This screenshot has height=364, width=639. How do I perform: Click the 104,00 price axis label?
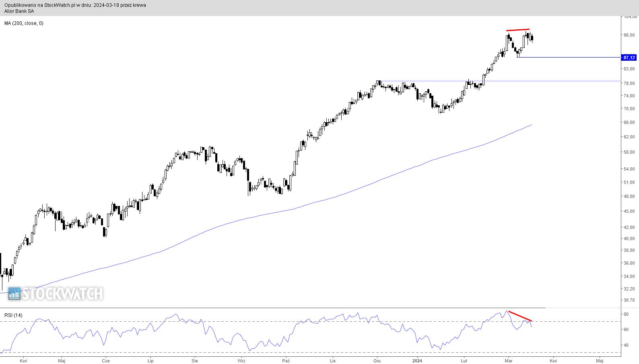[x=630, y=17]
